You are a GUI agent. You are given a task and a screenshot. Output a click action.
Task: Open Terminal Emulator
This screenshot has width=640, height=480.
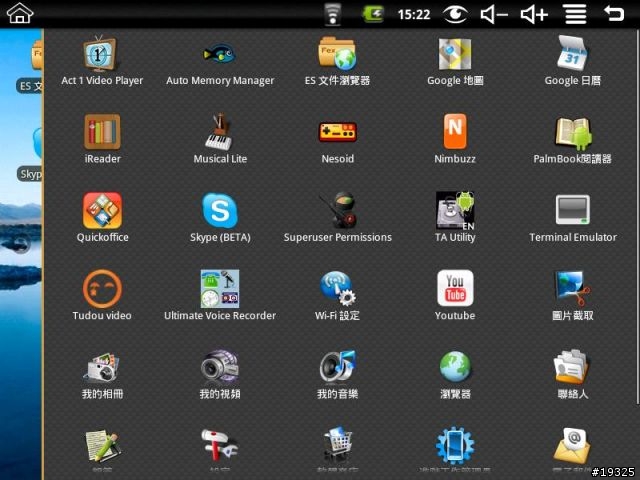(x=573, y=217)
